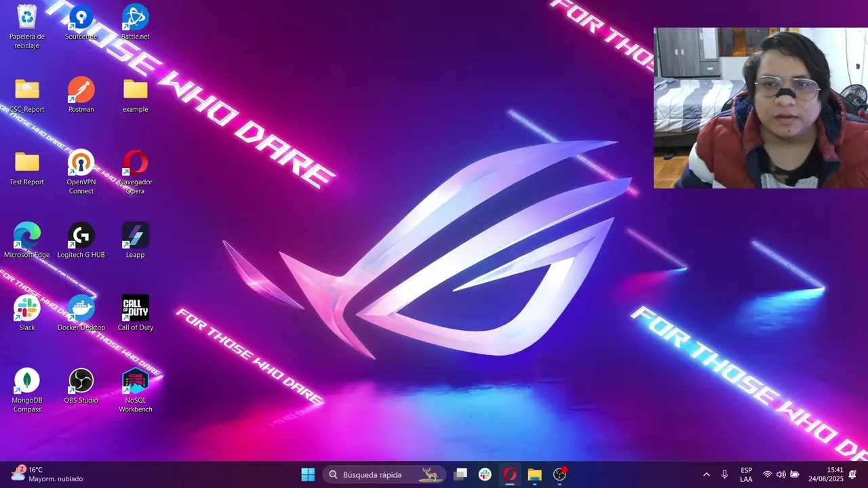
Task: Open the volume speaker tray icon
Action: point(781,474)
